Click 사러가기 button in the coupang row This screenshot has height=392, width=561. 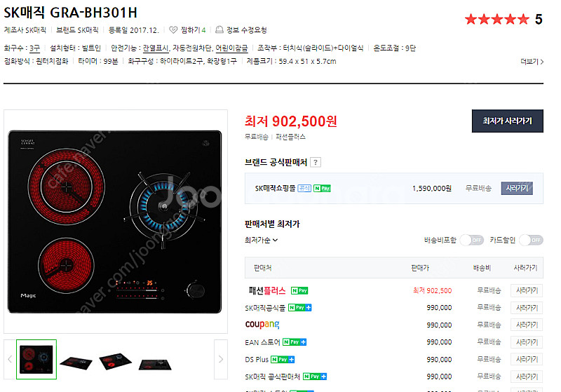(527, 325)
